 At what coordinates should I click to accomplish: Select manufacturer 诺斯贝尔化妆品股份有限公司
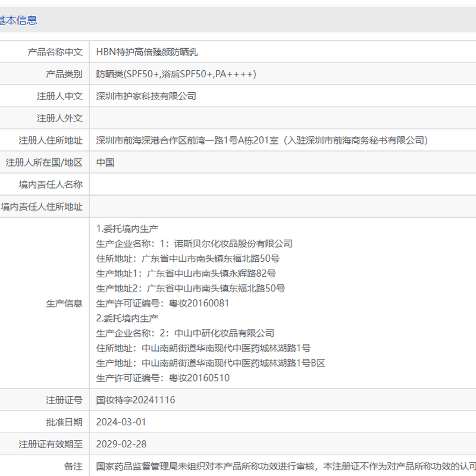point(233,244)
